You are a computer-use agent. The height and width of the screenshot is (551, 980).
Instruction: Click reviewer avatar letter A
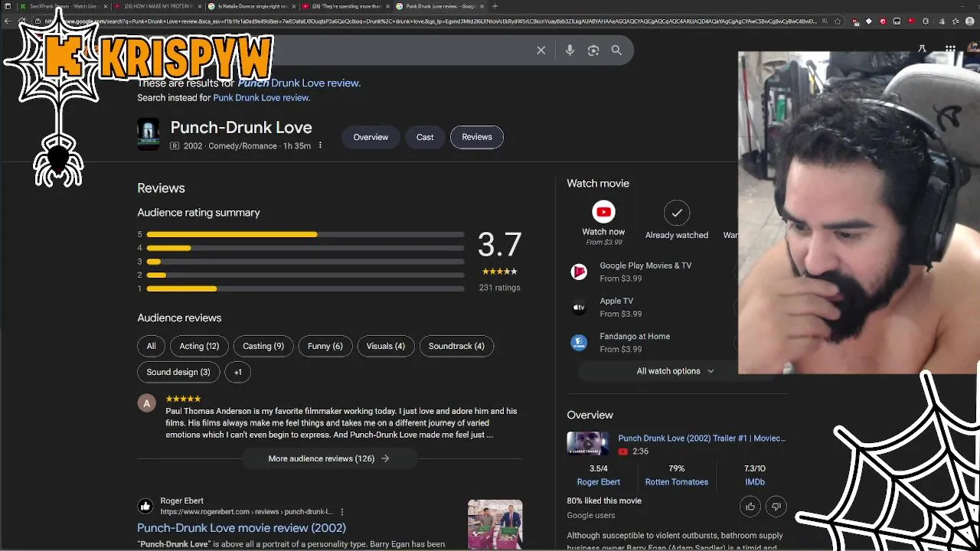pos(147,403)
